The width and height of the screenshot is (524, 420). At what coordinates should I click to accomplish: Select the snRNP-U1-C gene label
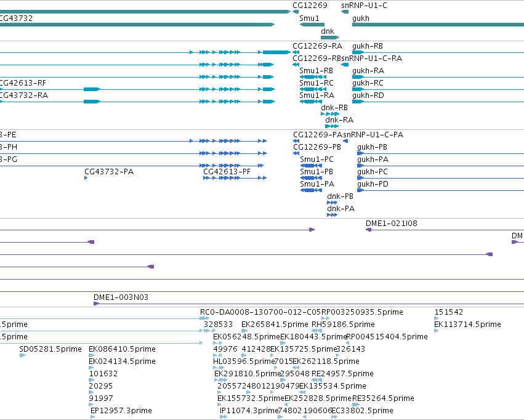pyautogui.click(x=364, y=6)
